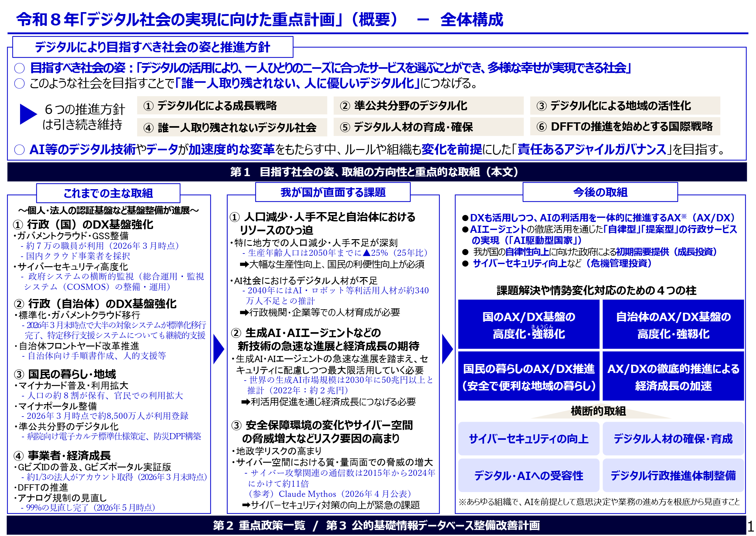Viewport: 756px width, 536px height.
Task: Click pillar box '自治体のAX/DX基盤の高度化・強靱化'
Action: tap(673, 325)
